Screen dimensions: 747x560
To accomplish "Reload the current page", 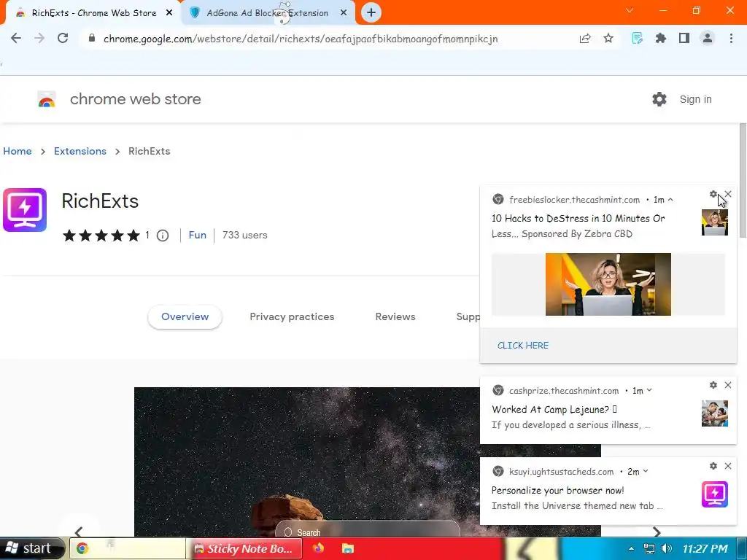I will tap(63, 39).
